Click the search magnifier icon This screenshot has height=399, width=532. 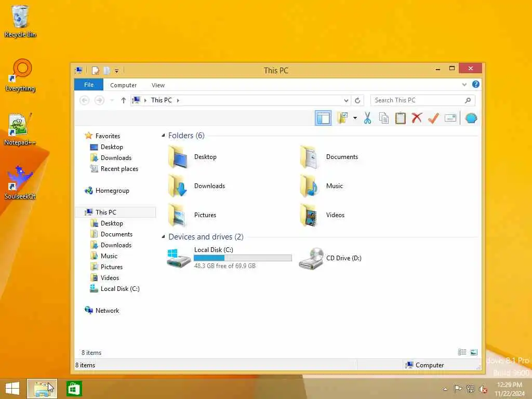(468, 100)
